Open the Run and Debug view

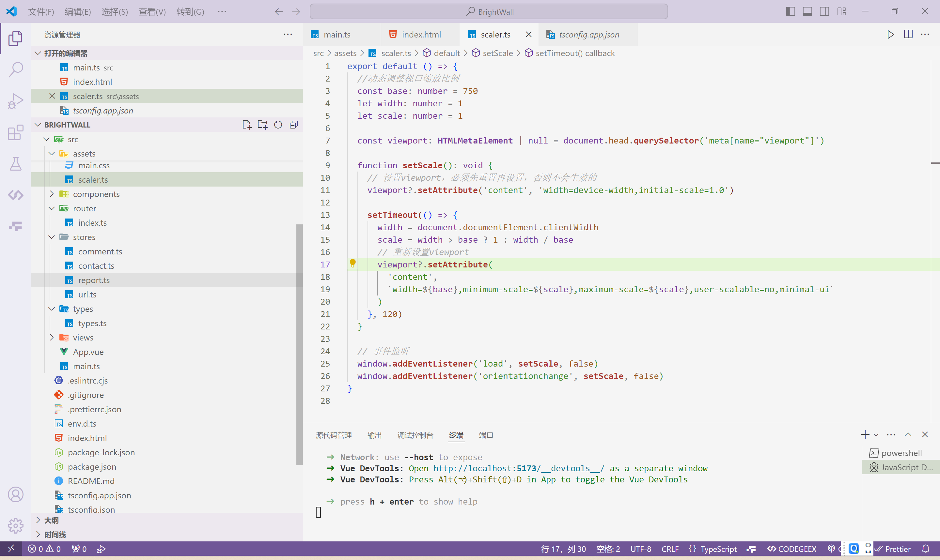pyautogui.click(x=15, y=101)
